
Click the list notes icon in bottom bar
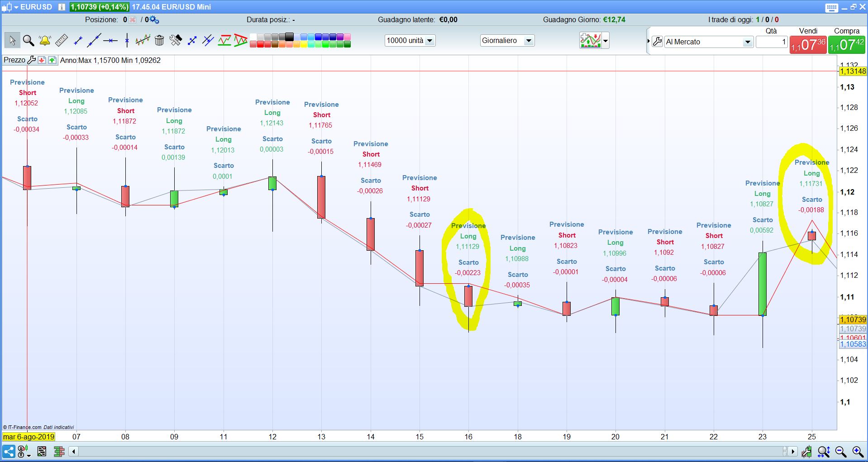(42, 451)
